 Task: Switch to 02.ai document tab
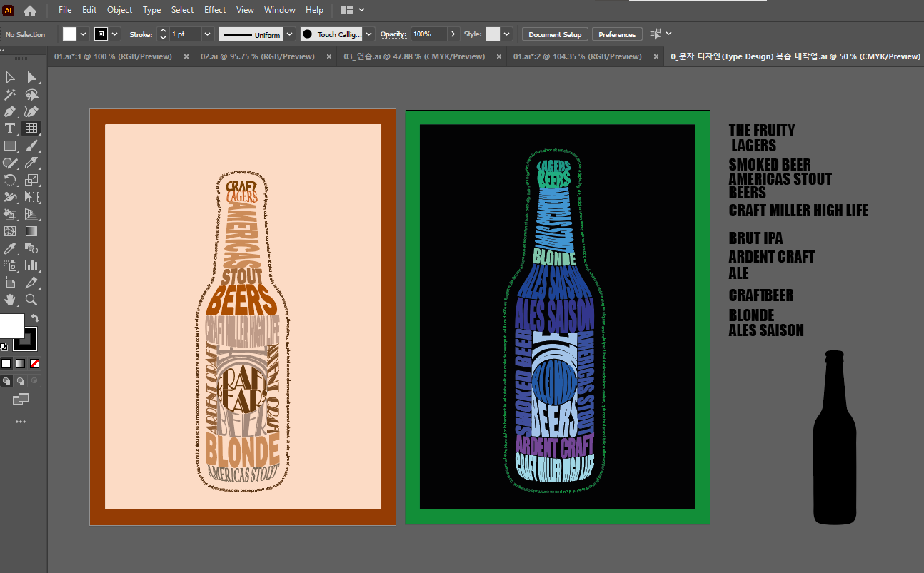(x=257, y=56)
